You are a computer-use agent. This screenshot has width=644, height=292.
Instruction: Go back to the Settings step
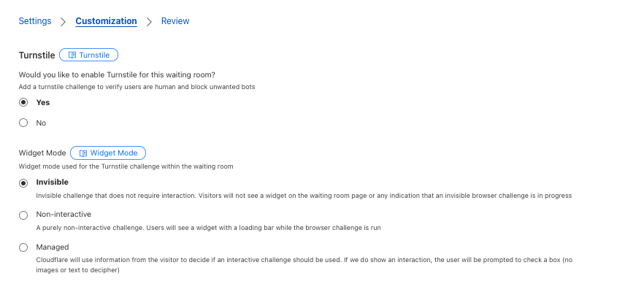[35, 21]
